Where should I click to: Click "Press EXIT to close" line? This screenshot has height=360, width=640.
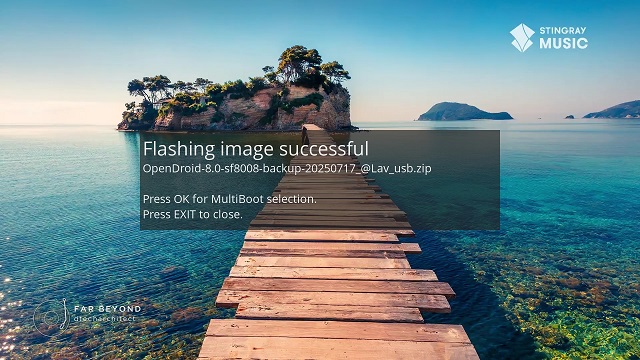tap(193, 214)
